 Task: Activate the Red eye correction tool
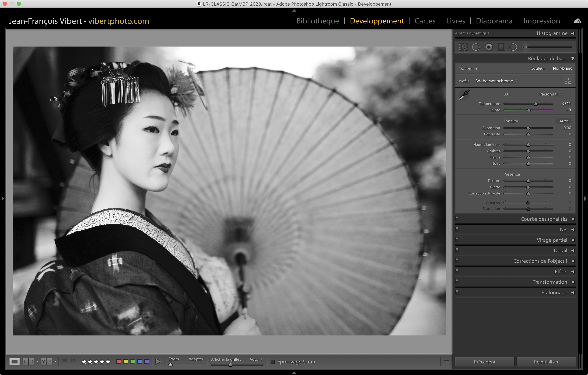[x=489, y=47]
